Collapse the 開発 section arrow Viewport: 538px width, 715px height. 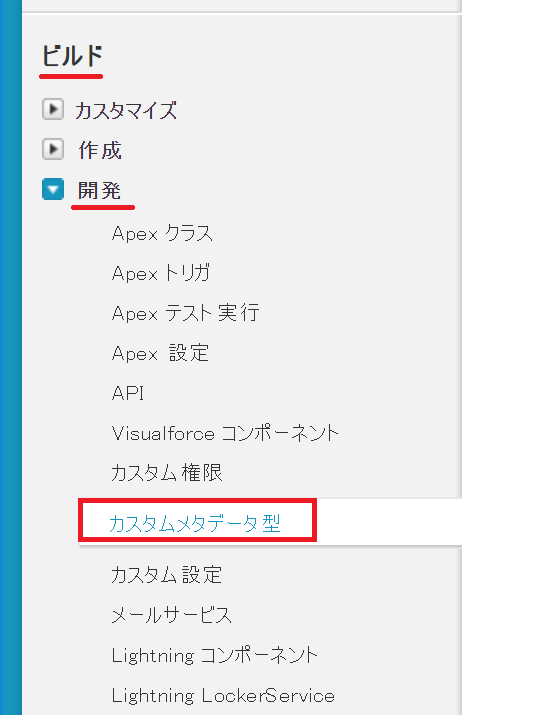[53, 189]
